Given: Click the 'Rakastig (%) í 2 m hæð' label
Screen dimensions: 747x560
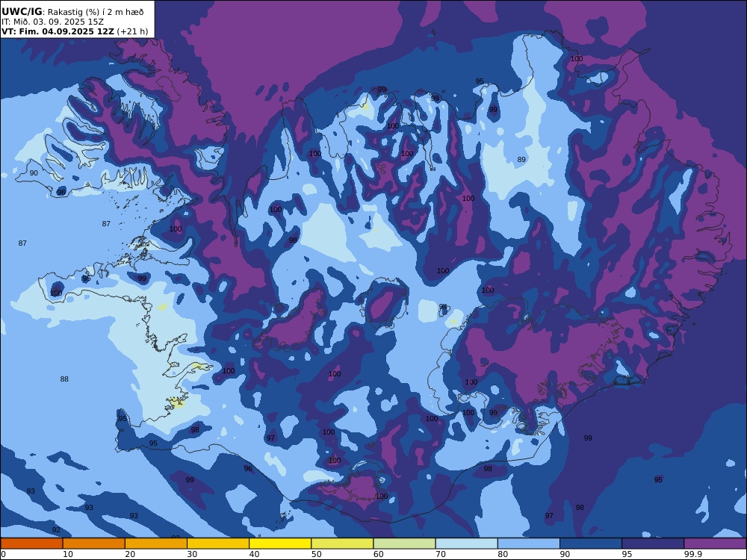Looking at the screenshot, I should (96, 13).
